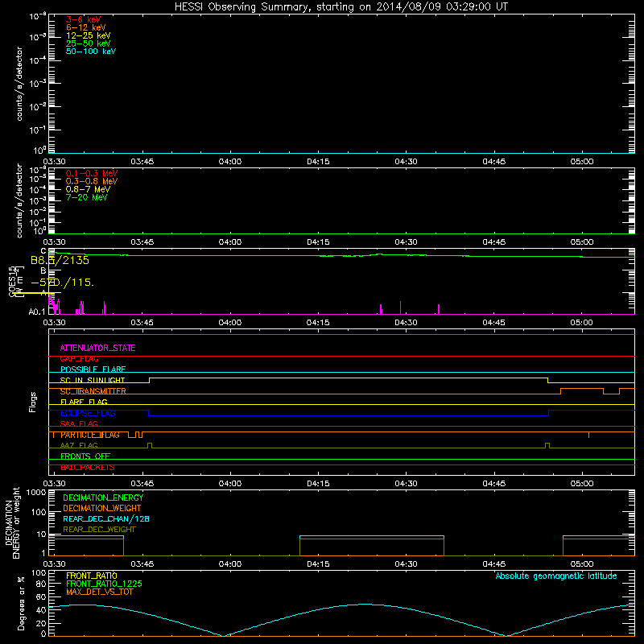644x644 pixels.
Task: Click the 04:15 tick under the MeV panel
Action: [318, 242]
